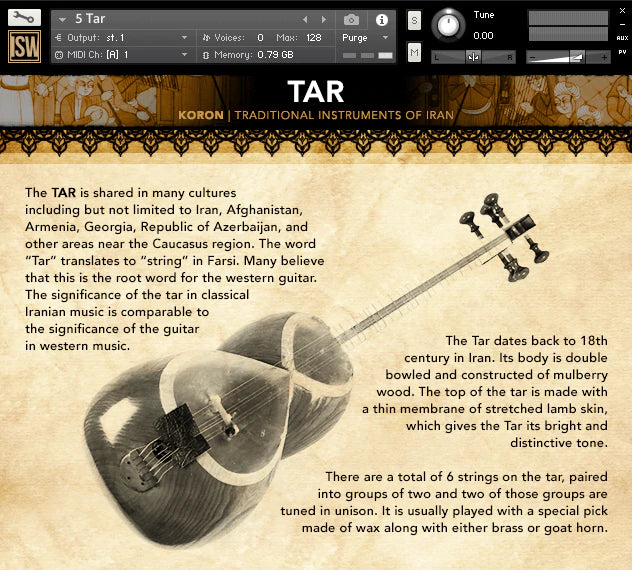Toggle the PV button
The height and width of the screenshot is (570, 632).
622,52
